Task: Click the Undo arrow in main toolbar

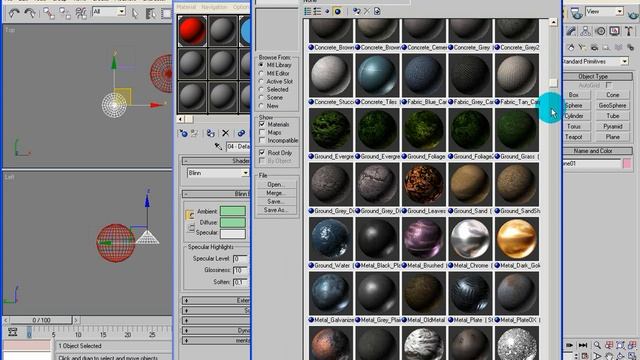Action: click(x=14, y=13)
